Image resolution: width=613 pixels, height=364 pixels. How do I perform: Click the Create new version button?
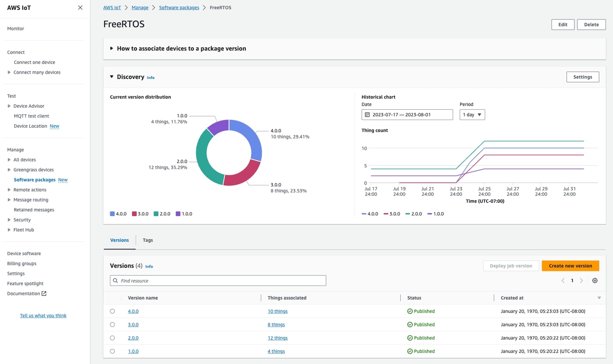(570, 266)
